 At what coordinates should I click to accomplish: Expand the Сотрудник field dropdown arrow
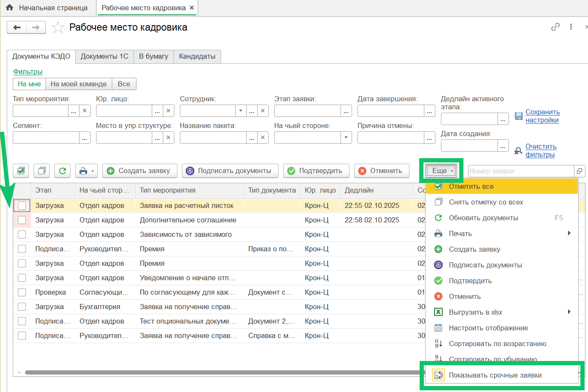pos(241,111)
